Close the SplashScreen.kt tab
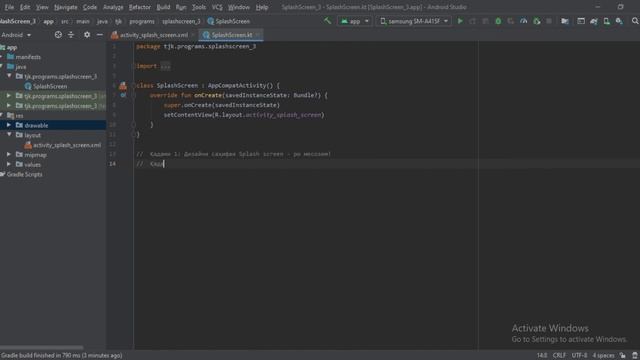Viewport: 640px width, 360px height. click(x=258, y=35)
